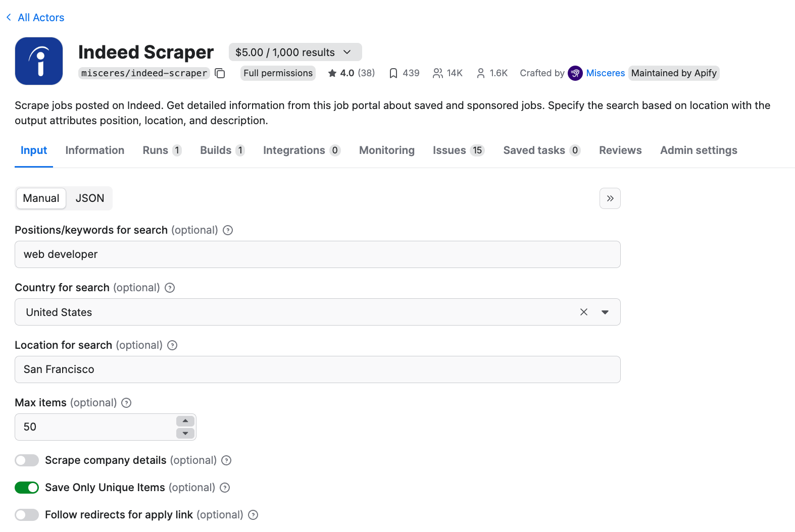Increase Max items with up stepper arrow
Viewport: 795px width, 532px height.
click(185, 421)
